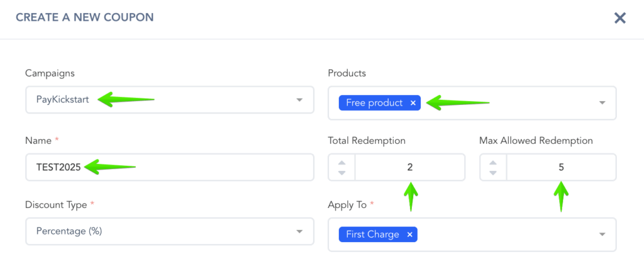Click the Free product tag label
Screen dimensions: 644x259
point(374,103)
